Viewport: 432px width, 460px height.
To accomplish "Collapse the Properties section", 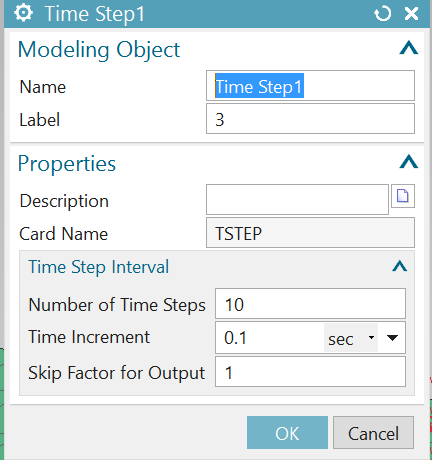I will [x=409, y=162].
